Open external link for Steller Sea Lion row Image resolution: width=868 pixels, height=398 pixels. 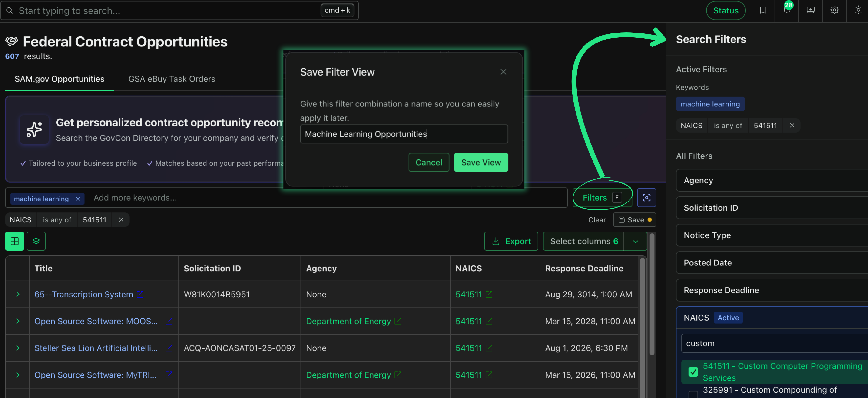tap(169, 348)
